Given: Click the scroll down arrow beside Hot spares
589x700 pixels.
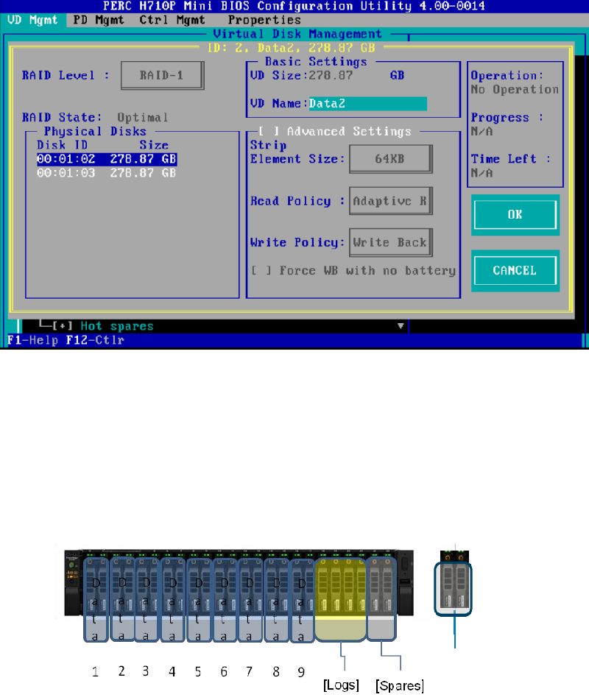Looking at the screenshot, I should 401,326.
